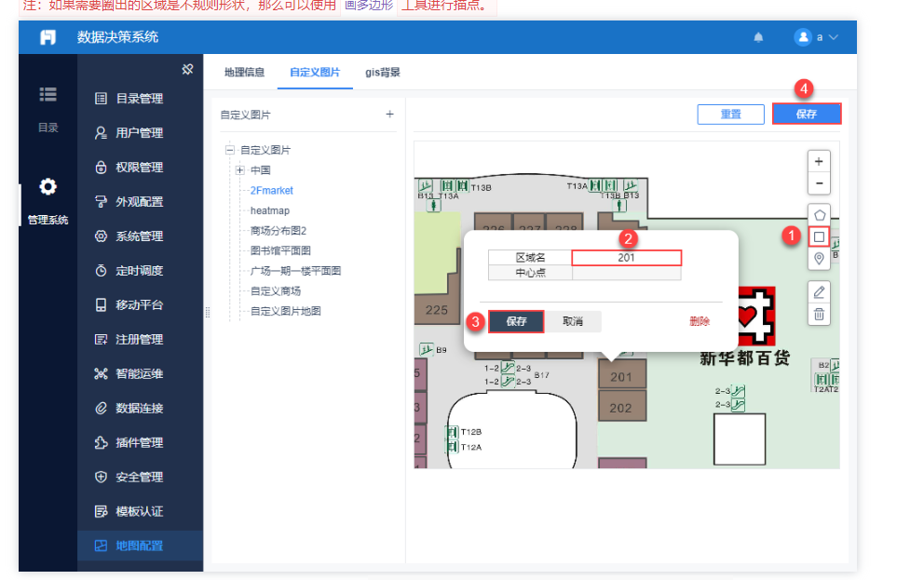The image size is (924, 580).
Task: Open the user avatar menu
Action: pos(803,37)
